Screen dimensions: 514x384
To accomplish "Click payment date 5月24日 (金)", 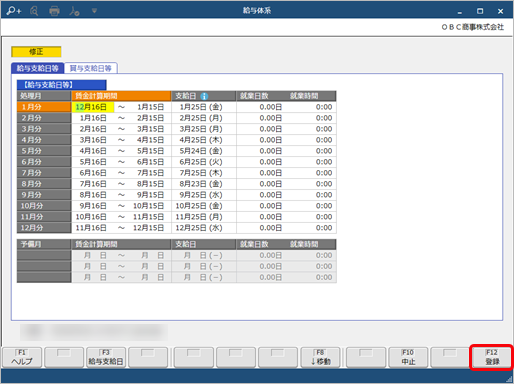I will coord(201,151).
